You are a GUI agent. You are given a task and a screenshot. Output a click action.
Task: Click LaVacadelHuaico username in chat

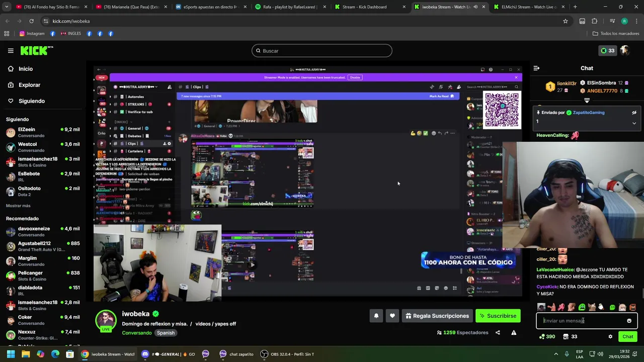point(555,270)
